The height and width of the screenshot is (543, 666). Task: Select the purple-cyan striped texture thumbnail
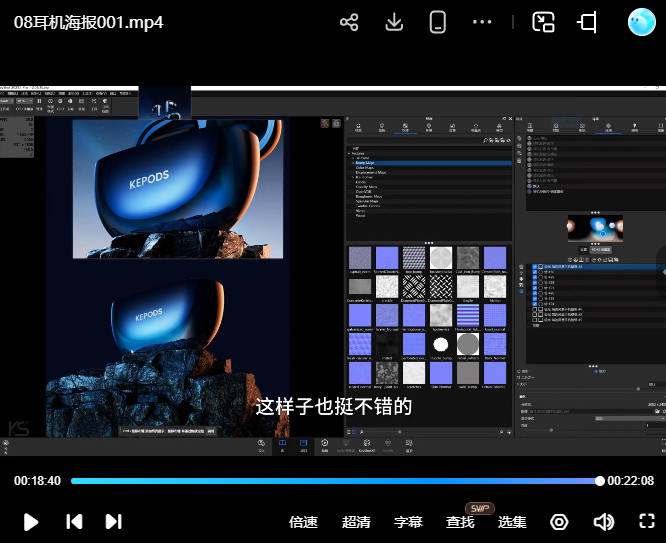468,315
